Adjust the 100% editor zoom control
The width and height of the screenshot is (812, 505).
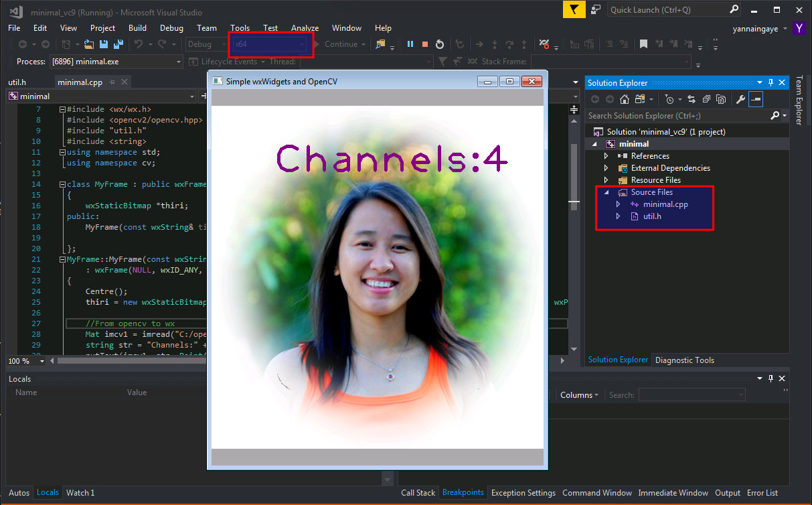[25, 360]
